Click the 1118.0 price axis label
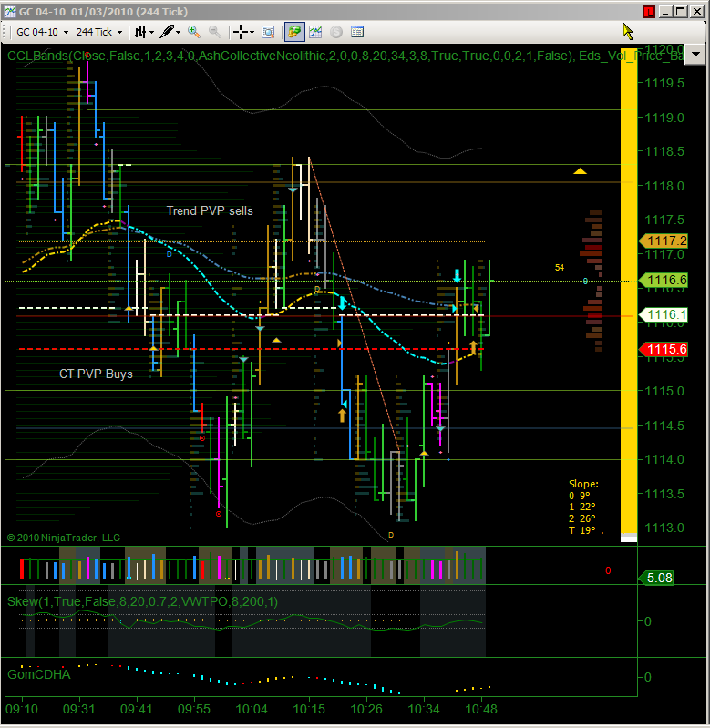Image resolution: width=710 pixels, height=728 pixels. (664, 186)
